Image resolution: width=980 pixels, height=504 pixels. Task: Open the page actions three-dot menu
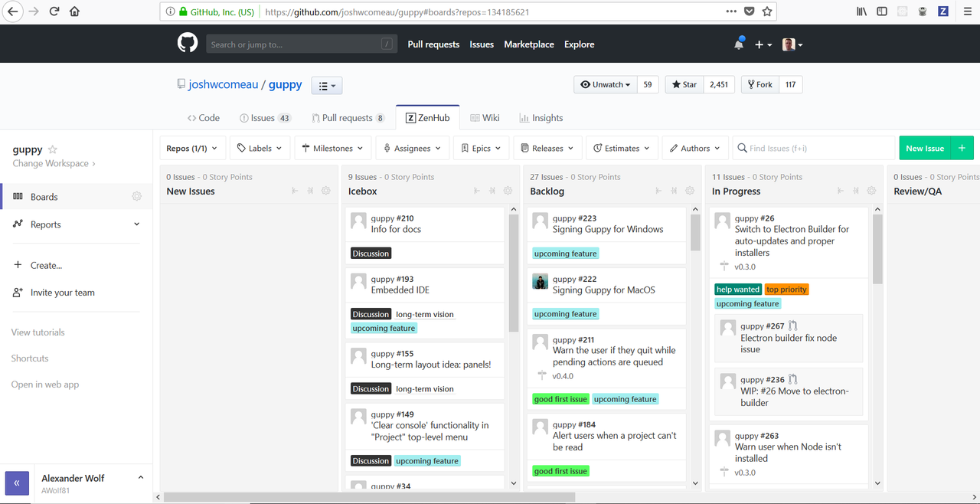click(731, 11)
